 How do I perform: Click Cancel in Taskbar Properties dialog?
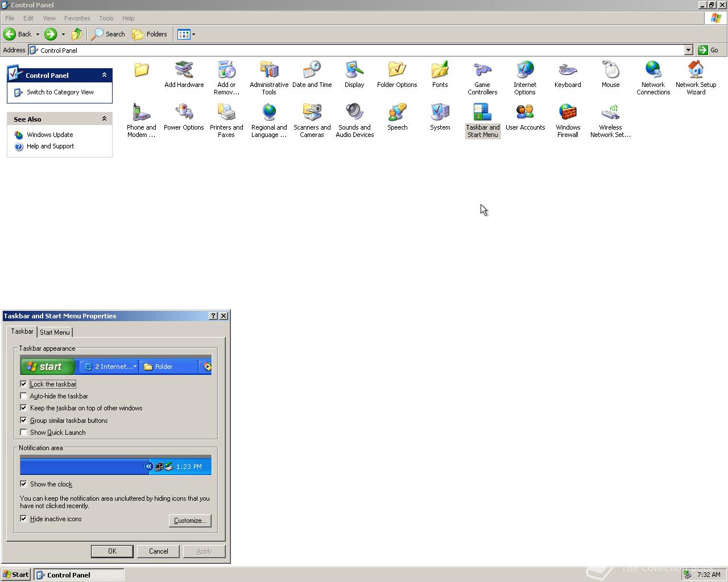158,551
